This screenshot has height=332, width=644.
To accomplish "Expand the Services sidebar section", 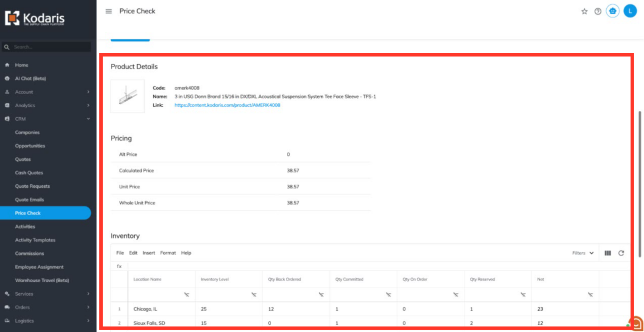I will click(88, 293).
